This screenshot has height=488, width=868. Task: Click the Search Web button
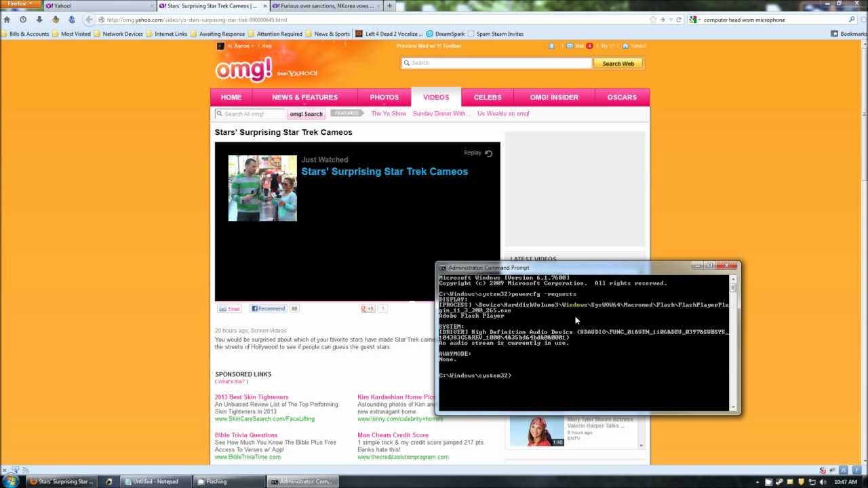pyautogui.click(x=618, y=63)
